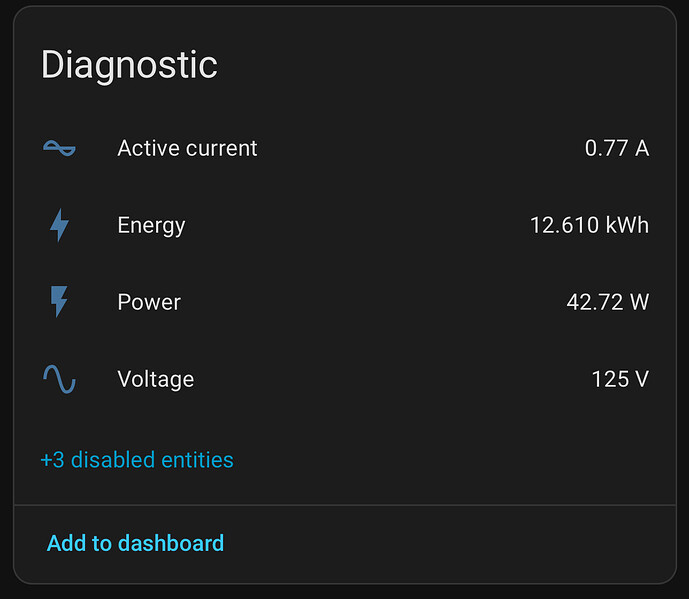This screenshot has width=689, height=599.
Task: Click the Power flash icon
Action: point(59,302)
